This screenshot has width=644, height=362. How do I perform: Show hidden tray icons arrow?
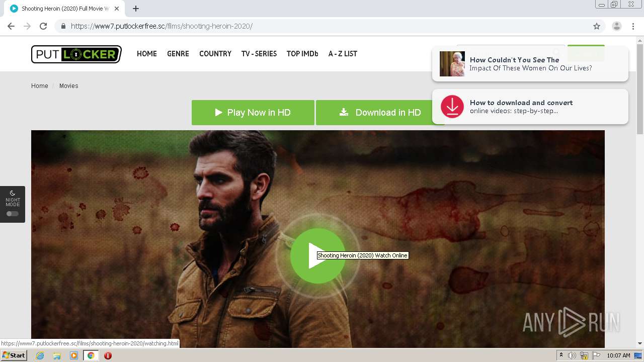pos(561,355)
